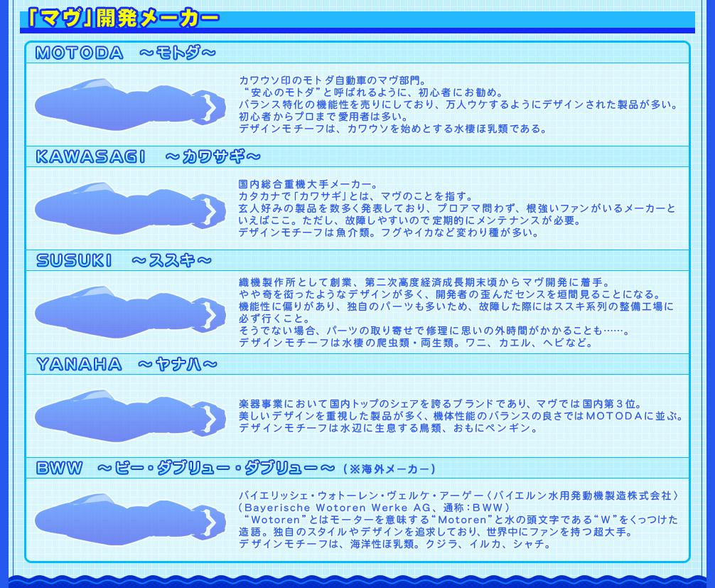Viewport: 715px width, 588px height.
Task: Click line starting '玄人好みの製品を数多く発表'
Action: coord(458,208)
